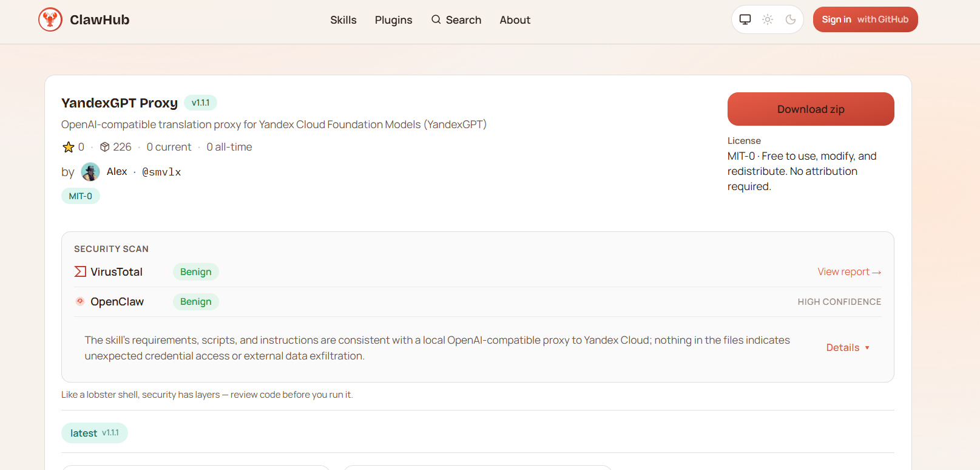Click the License heading in the sidebar
Screen dimensions: 980x470
tap(744, 141)
